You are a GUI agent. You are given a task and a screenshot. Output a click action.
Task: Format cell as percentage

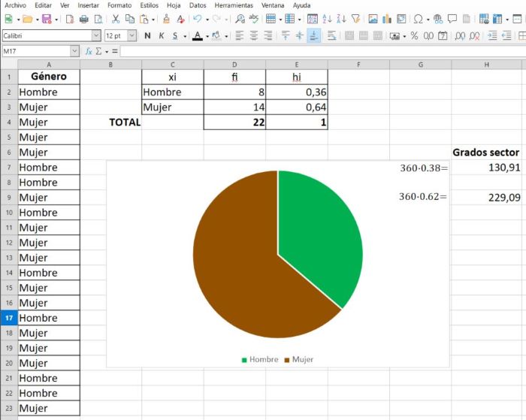tap(414, 35)
